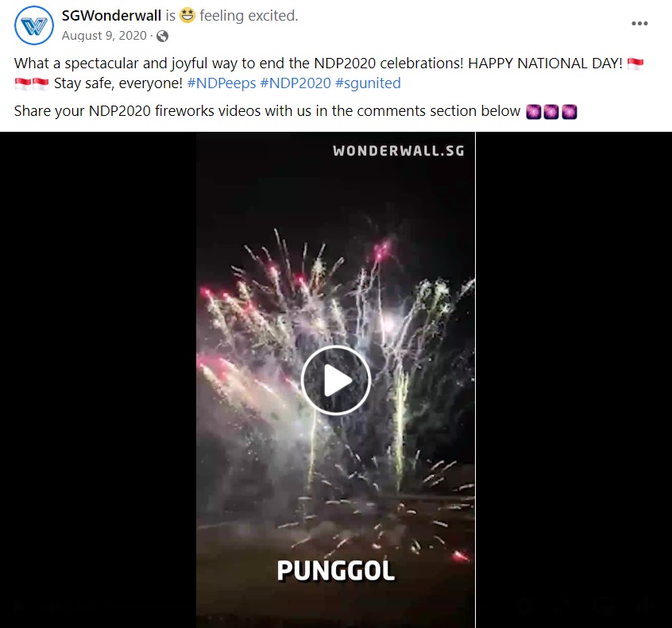The width and height of the screenshot is (672, 628).
Task: Open the August 9, 2020 timestamp link
Action: 104,36
